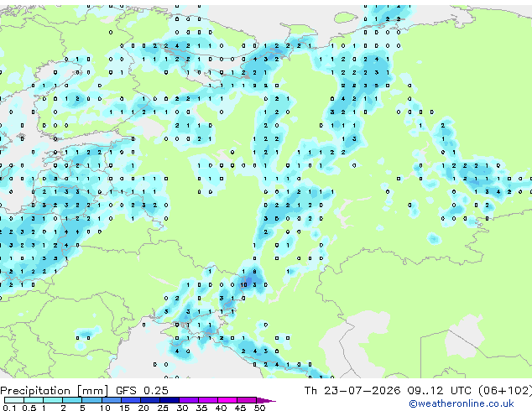
Task: Select the 1–2 mm legend color swatch
Action: (x=53, y=400)
